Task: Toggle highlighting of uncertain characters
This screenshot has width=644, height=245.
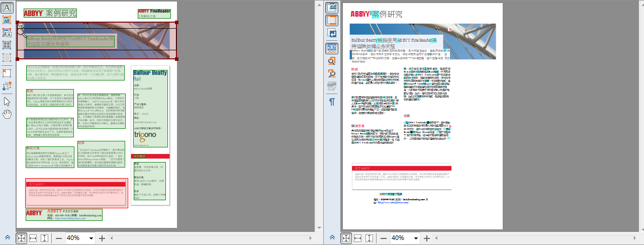Action: click(x=332, y=48)
